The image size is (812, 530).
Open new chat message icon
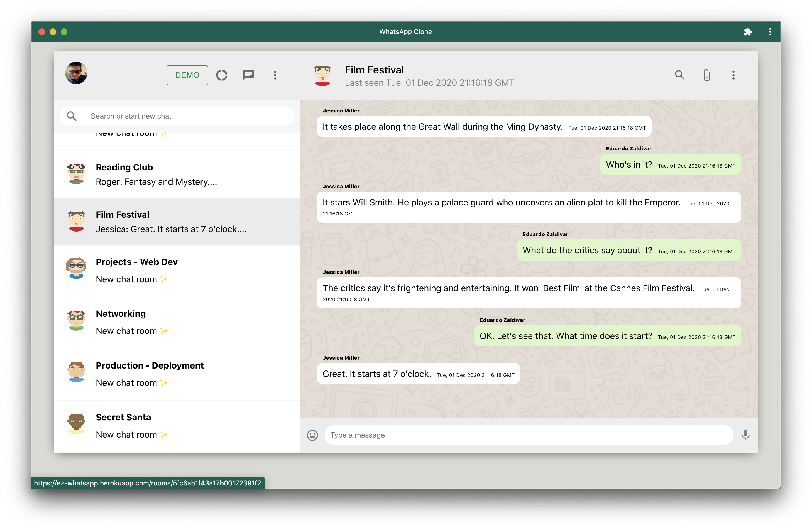click(x=248, y=75)
